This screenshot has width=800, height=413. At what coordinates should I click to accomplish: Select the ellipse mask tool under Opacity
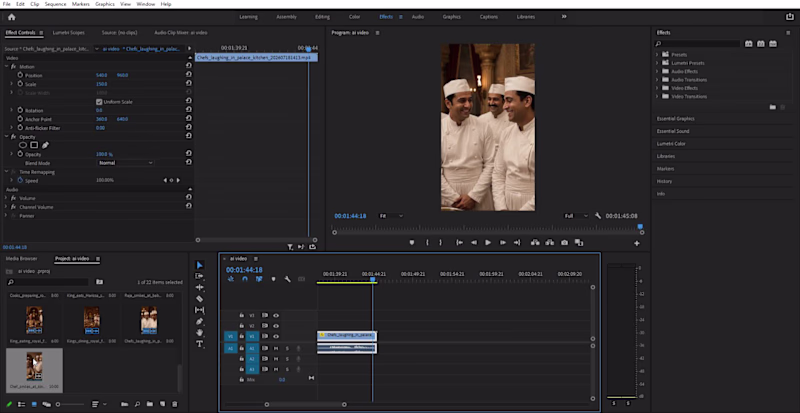(23, 145)
